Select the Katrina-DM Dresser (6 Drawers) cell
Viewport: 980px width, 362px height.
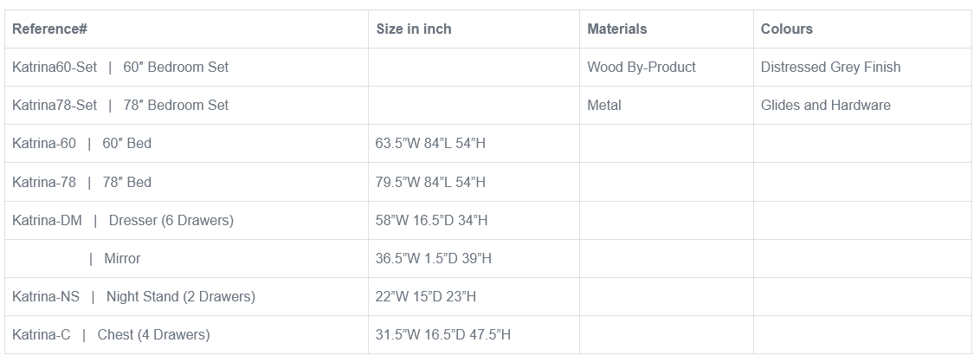click(123, 221)
